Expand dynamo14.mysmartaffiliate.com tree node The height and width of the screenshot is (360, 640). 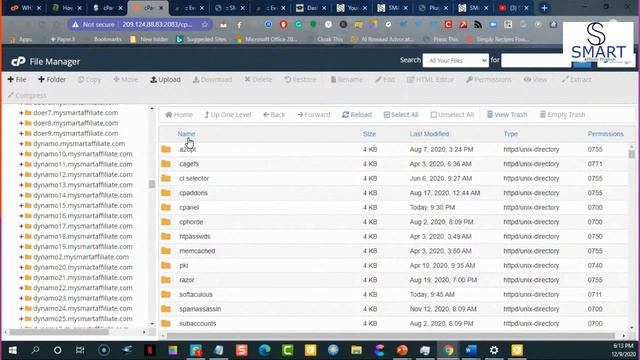pos(21,195)
